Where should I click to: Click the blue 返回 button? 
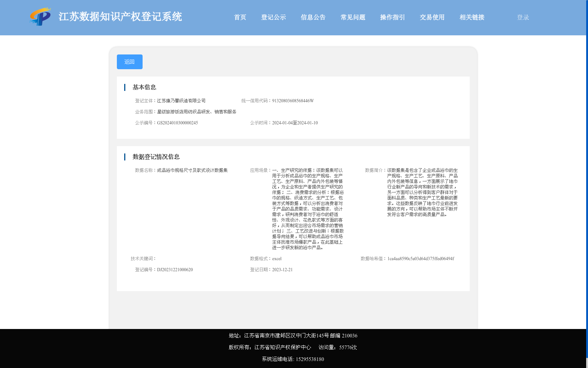point(130,62)
